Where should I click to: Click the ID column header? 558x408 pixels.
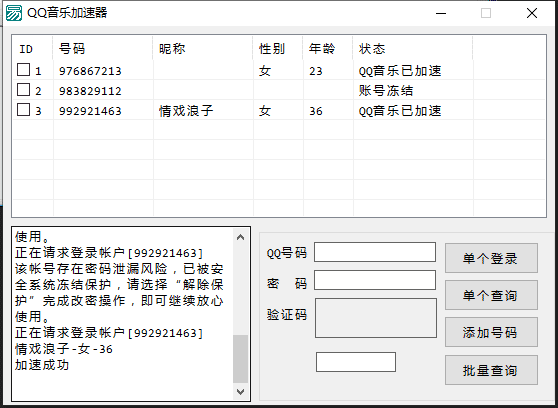coord(33,48)
